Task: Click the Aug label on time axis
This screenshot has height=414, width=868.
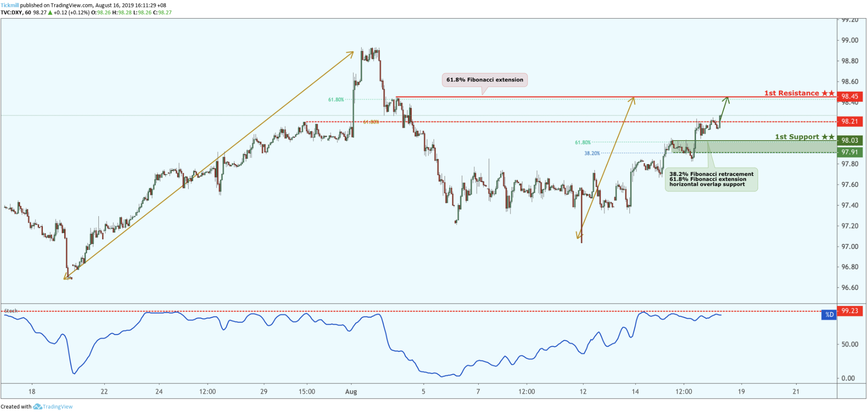Action: coord(351,392)
